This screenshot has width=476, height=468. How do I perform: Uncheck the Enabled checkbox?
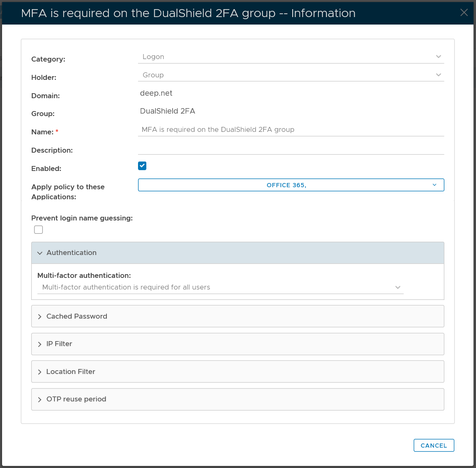coord(142,166)
